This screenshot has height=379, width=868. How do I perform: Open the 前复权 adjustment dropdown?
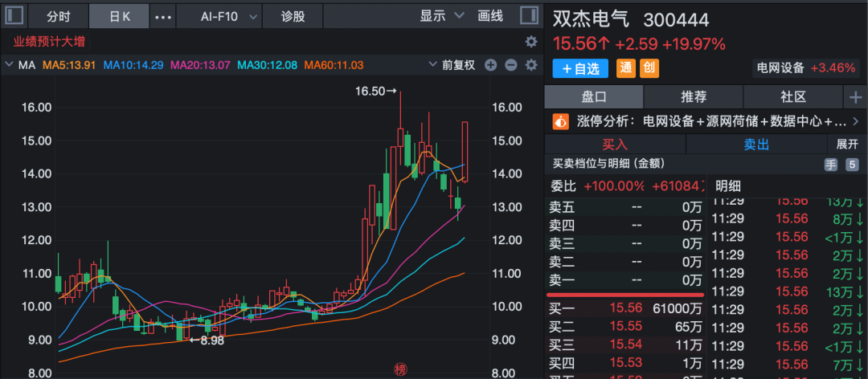[452, 65]
